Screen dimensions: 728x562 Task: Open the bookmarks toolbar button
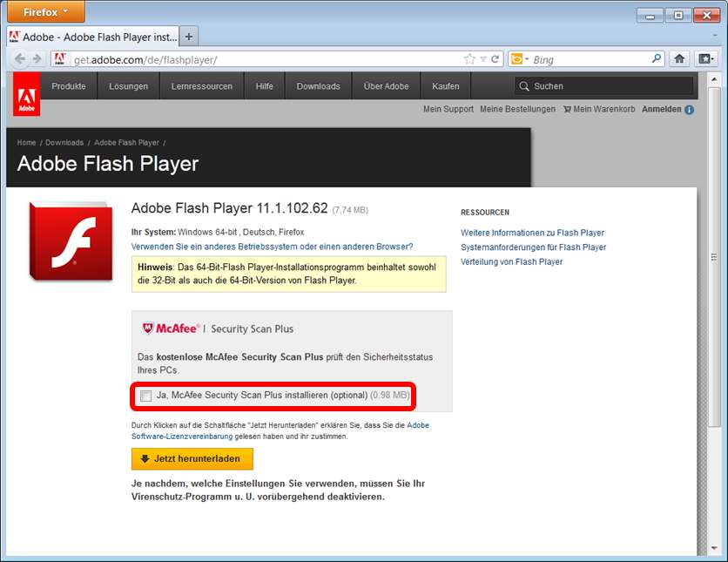coord(706,58)
